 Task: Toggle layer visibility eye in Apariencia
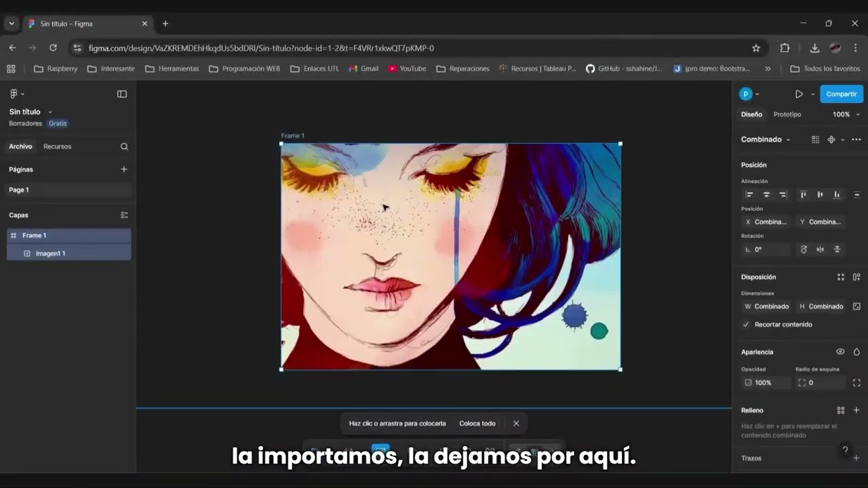coord(840,352)
